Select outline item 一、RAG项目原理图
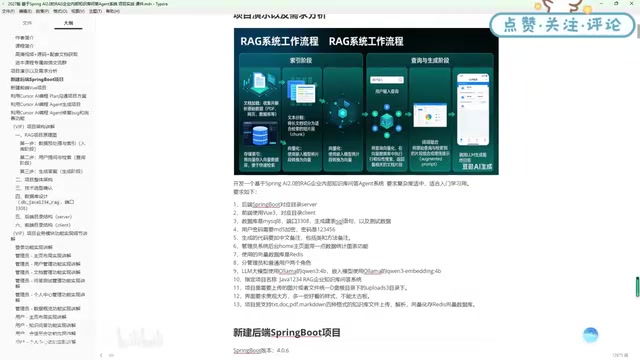640x360 pixels. pyautogui.click(x=36, y=135)
